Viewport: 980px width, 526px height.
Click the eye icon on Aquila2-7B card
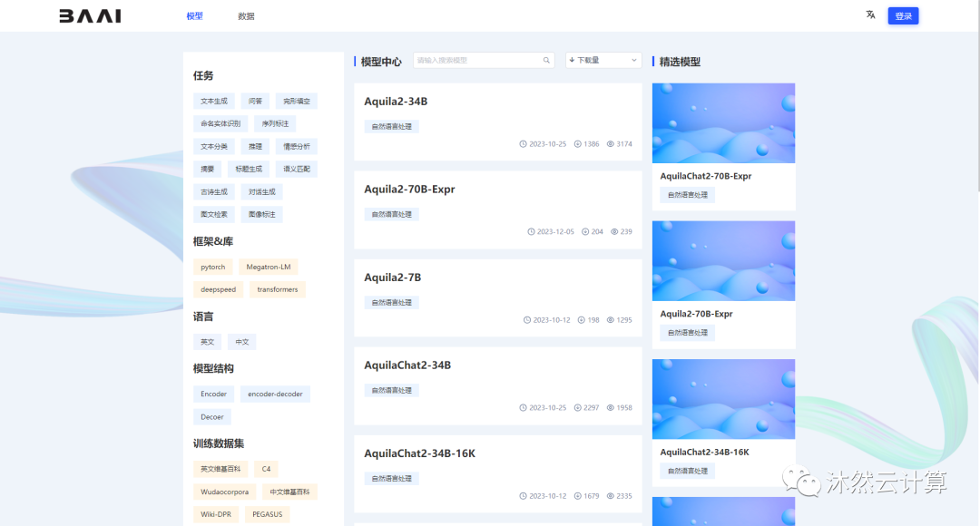pyautogui.click(x=611, y=320)
